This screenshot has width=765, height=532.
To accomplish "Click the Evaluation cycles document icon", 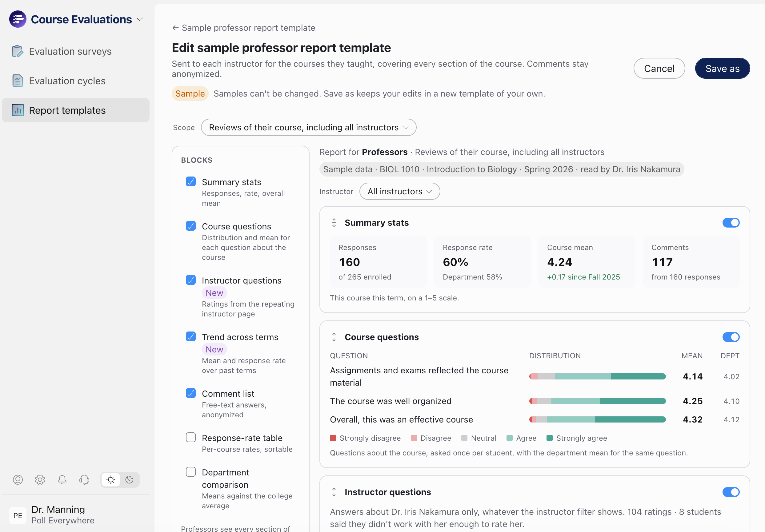I will click(x=18, y=81).
